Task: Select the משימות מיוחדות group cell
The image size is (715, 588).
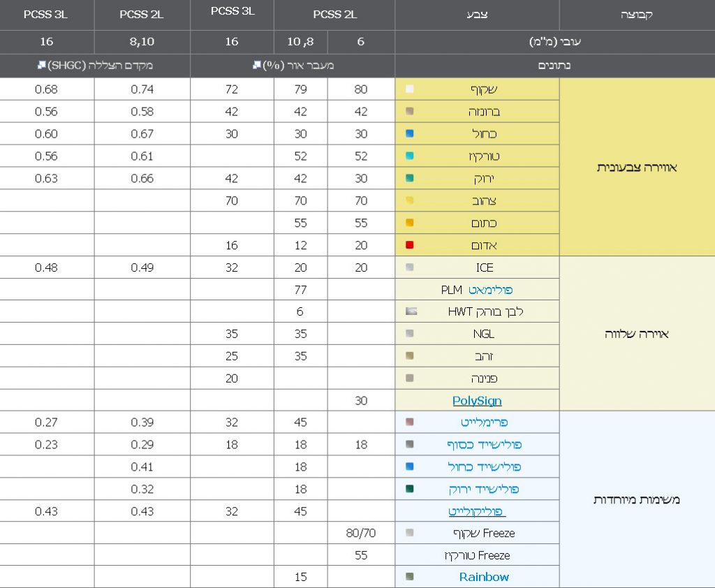Action: [x=637, y=499]
